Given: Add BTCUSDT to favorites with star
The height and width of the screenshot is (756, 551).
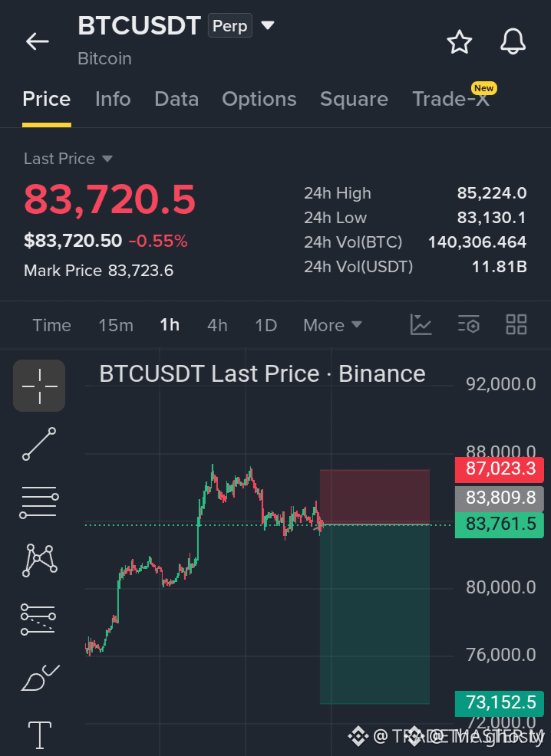Looking at the screenshot, I should (x=460, y=41).
